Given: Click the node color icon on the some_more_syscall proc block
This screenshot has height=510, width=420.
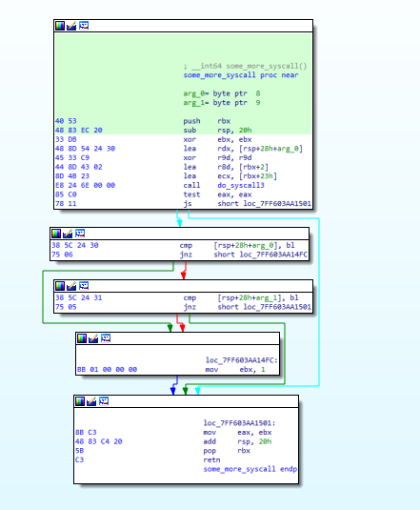Looking at the screenshot, I should 60,26.
